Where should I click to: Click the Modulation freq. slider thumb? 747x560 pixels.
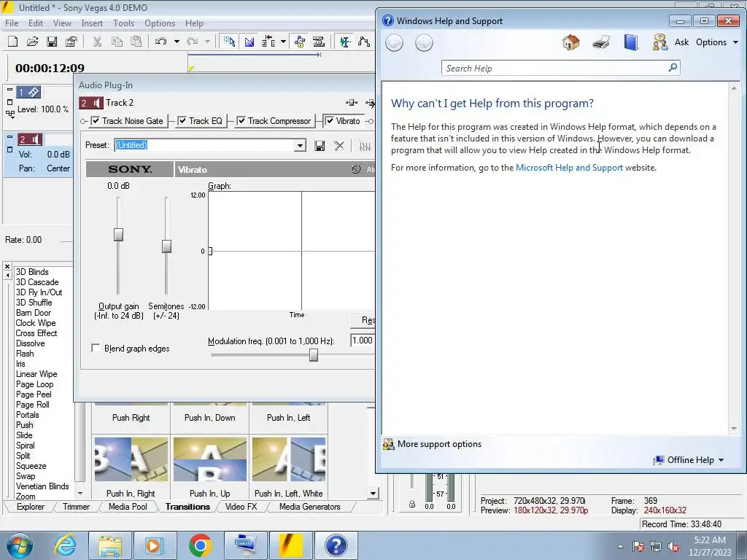coord(314,355)
